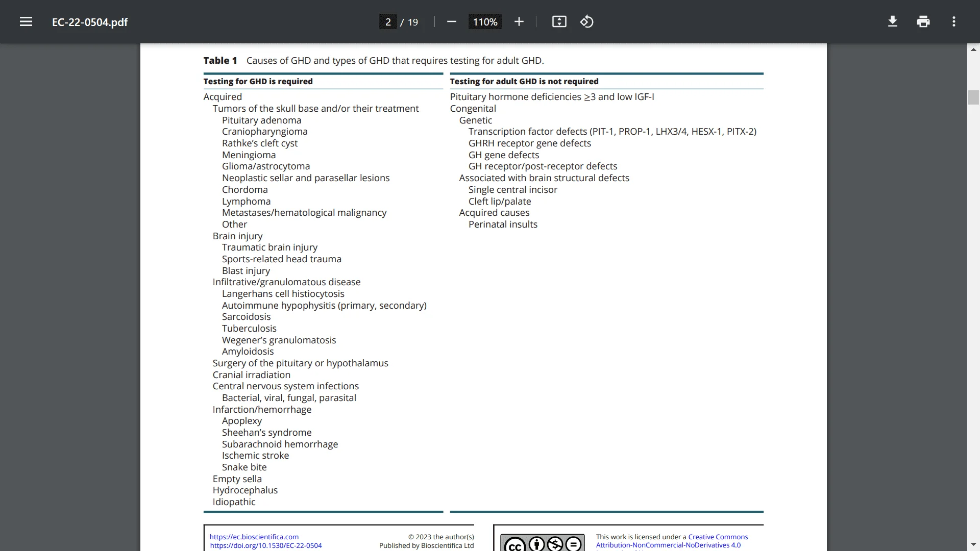Image resolution: width=980 pixels, height=551 pixels.
Task: Click 'Sports-related head trauma' row
Action: pyautogui.click(x=281, y=259)
